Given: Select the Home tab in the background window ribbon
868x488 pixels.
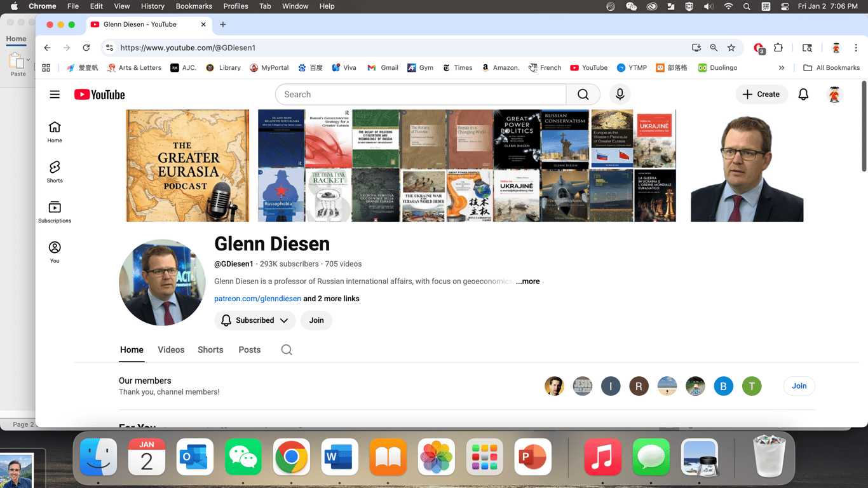Looking at the screenshot, I should (16, 39).
